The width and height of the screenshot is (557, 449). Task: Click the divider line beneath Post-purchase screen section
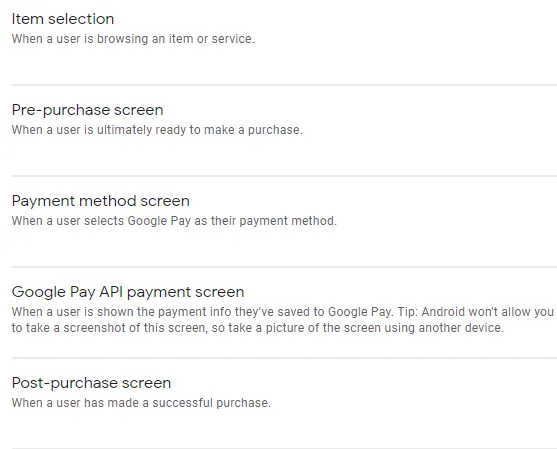tap(284, 448)
